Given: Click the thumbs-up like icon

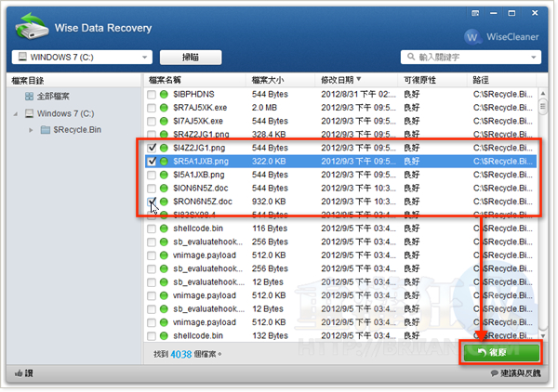Looking at the screenshot, I should (x=19, y=373).
